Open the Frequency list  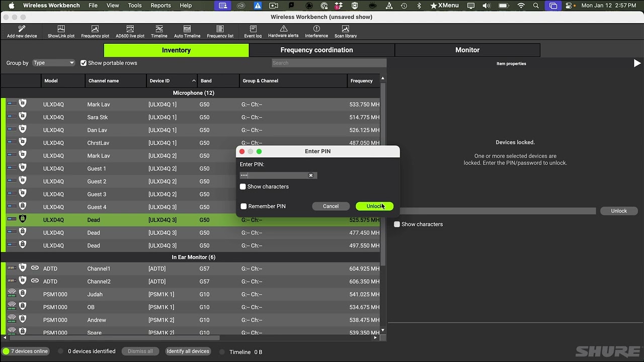[x=220, y=32]
